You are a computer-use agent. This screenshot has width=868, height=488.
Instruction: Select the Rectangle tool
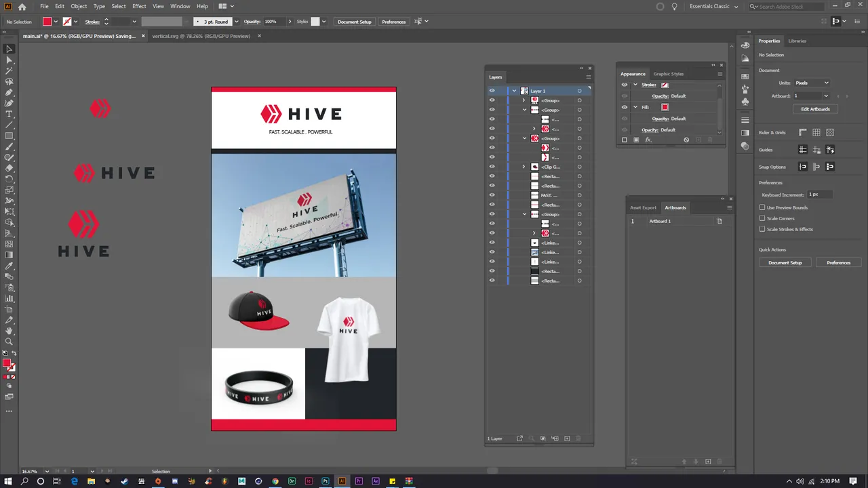[9, 136]
